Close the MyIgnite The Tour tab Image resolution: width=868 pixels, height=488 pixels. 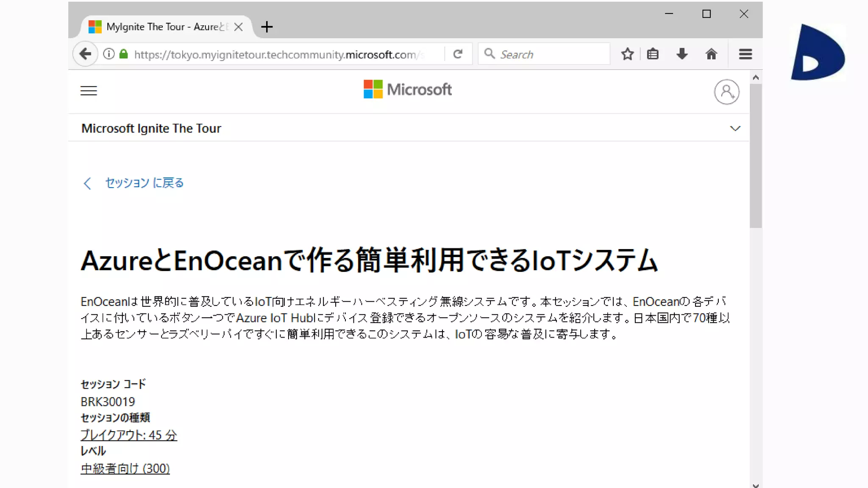pos(238,27)
